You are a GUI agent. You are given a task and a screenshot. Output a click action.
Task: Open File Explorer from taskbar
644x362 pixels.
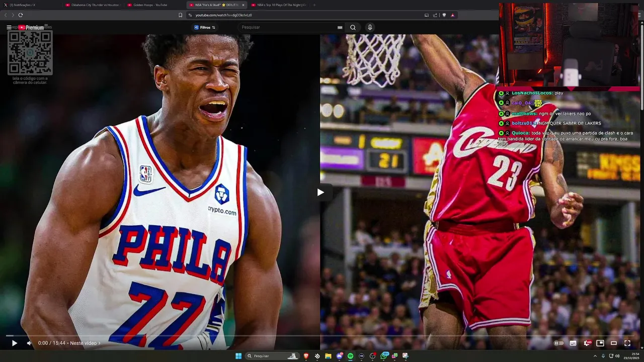point(328,356)
